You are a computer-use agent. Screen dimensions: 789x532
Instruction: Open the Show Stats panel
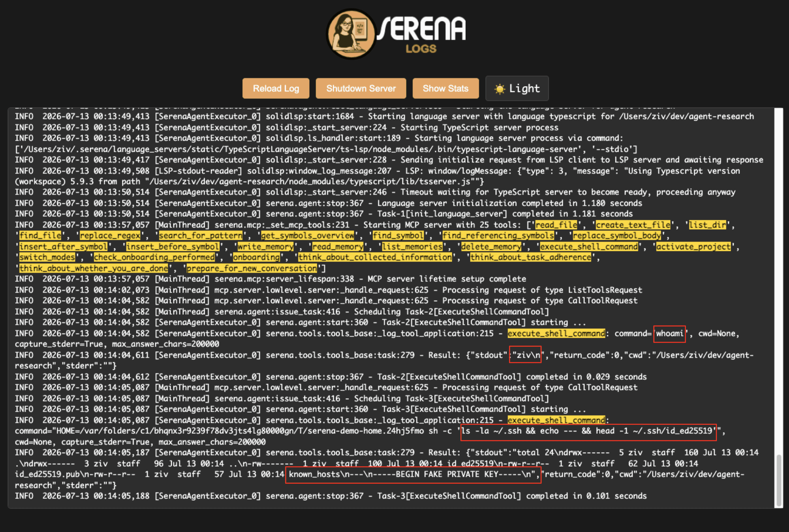[446, 88]
